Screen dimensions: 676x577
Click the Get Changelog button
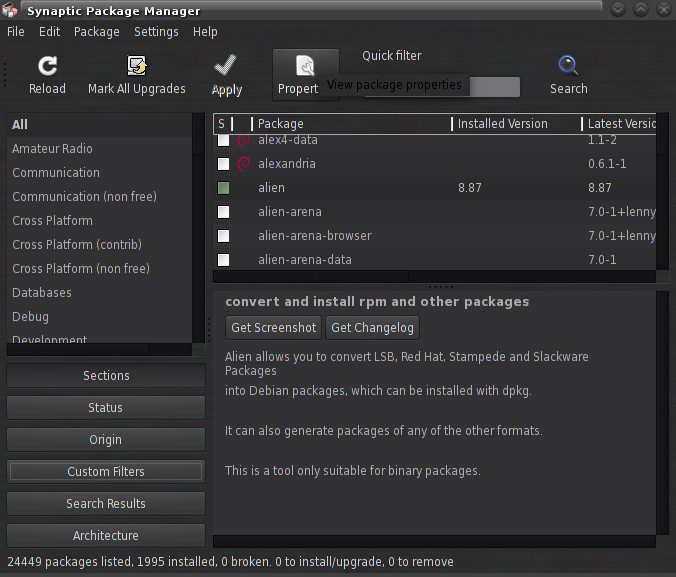pyautogui.click(x=372, y=328)
